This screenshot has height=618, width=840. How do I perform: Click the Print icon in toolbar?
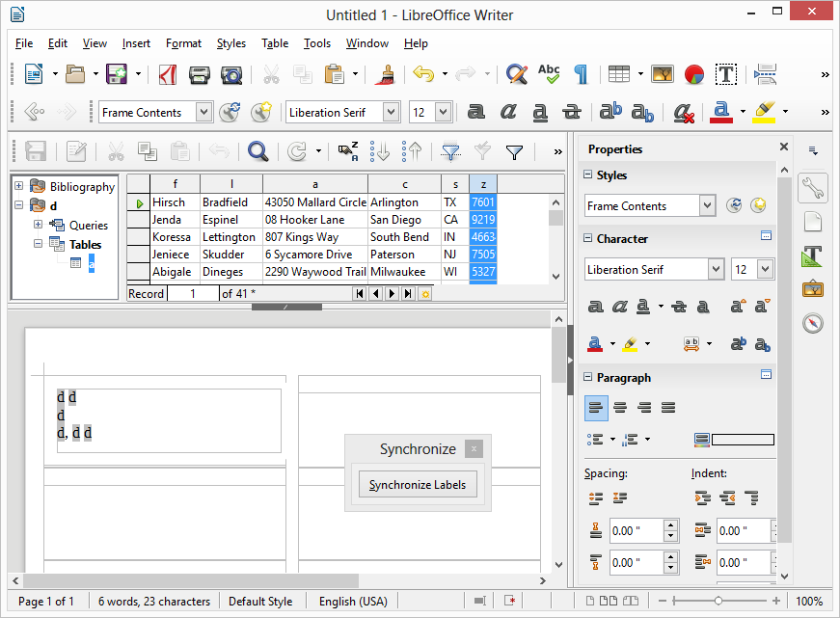pos(200,74)
